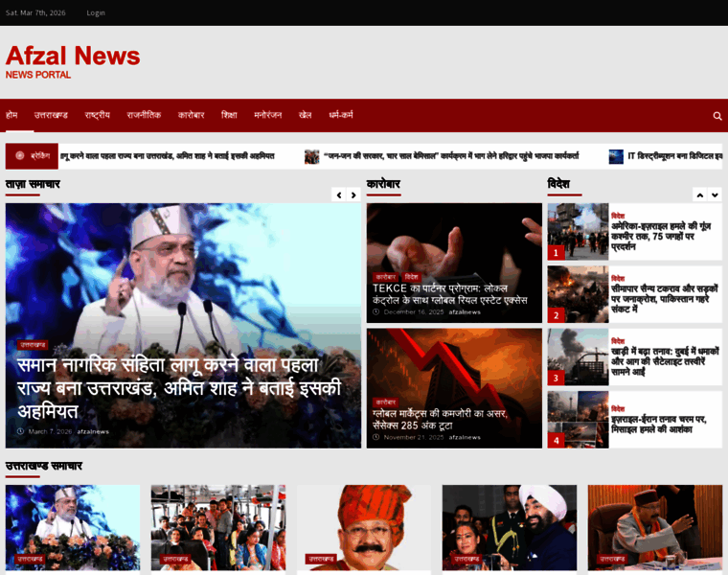This screenshot has width=728, height=575.
Task: Click the November 21, 2025 date
Action: click(414, 438)
